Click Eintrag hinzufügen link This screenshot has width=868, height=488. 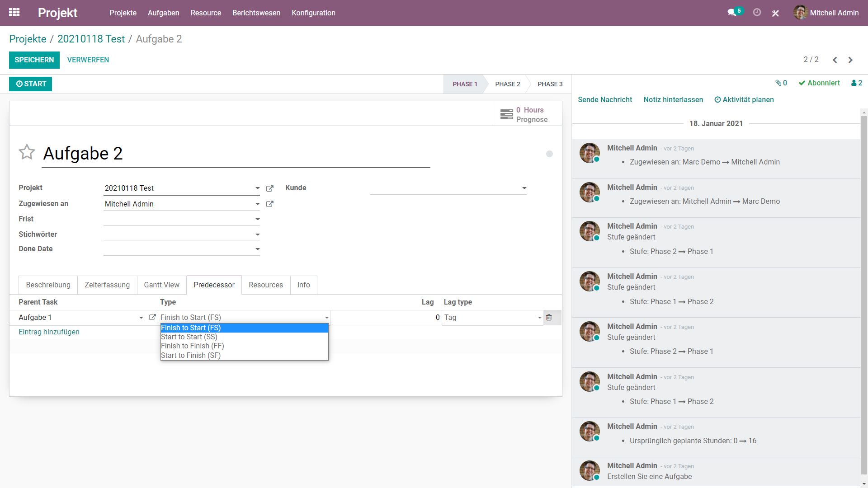(x=49, y=332)
